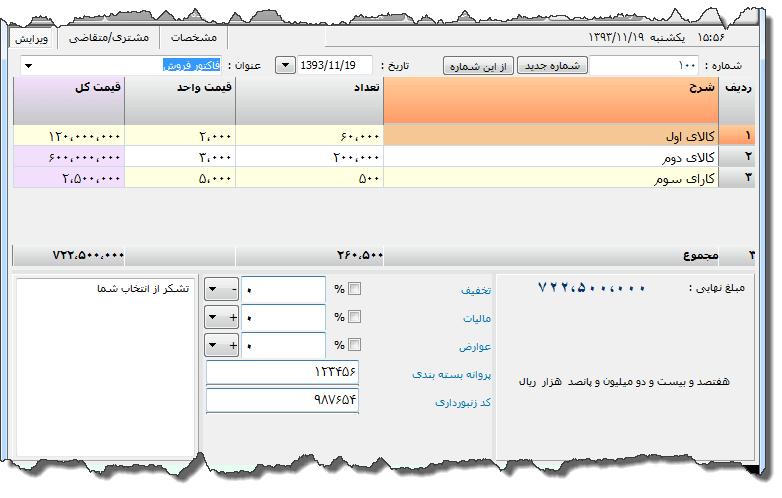
Task: Click the مالیات label link
Action: [x=477, y=318]
